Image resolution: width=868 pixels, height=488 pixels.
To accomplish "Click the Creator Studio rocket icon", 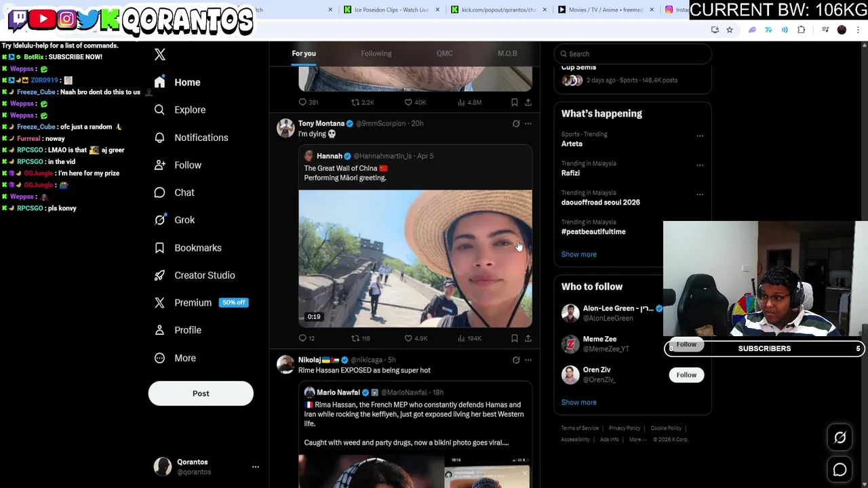I will [159, 275].
